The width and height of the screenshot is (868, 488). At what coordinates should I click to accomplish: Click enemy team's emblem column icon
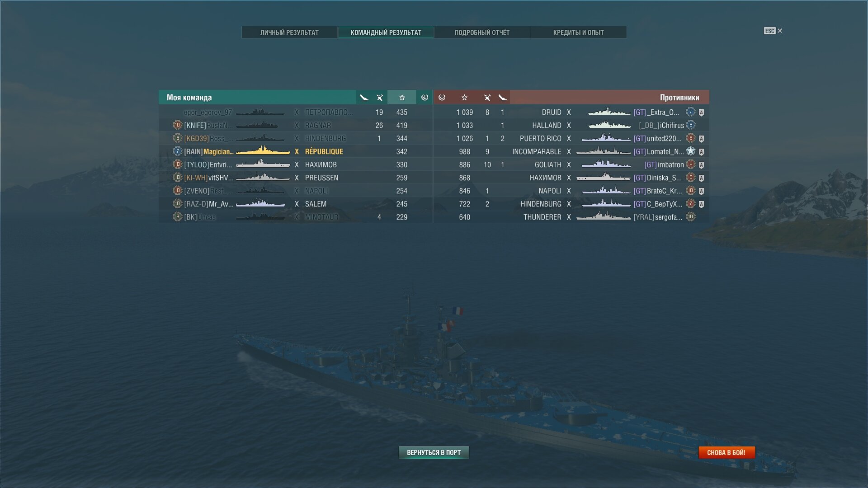coord(442,98)
